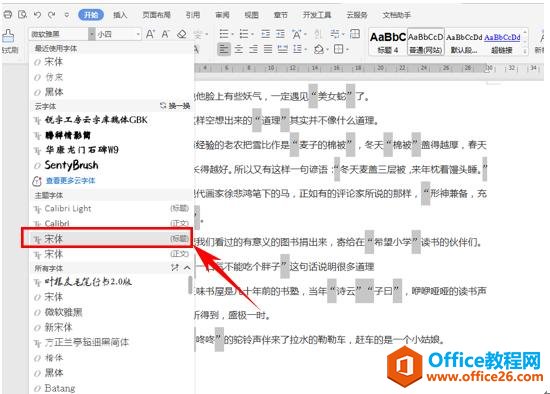Click 换一换 to refresh cloud fonts
The image size is (550, 394).
point(175,106)
